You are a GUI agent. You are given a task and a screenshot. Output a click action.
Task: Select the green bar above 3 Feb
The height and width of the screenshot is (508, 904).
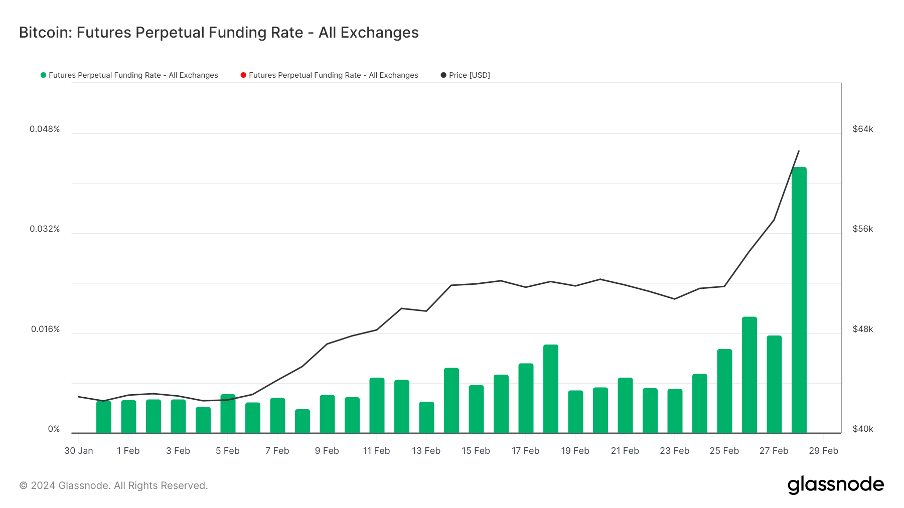(x=178, y=416)
